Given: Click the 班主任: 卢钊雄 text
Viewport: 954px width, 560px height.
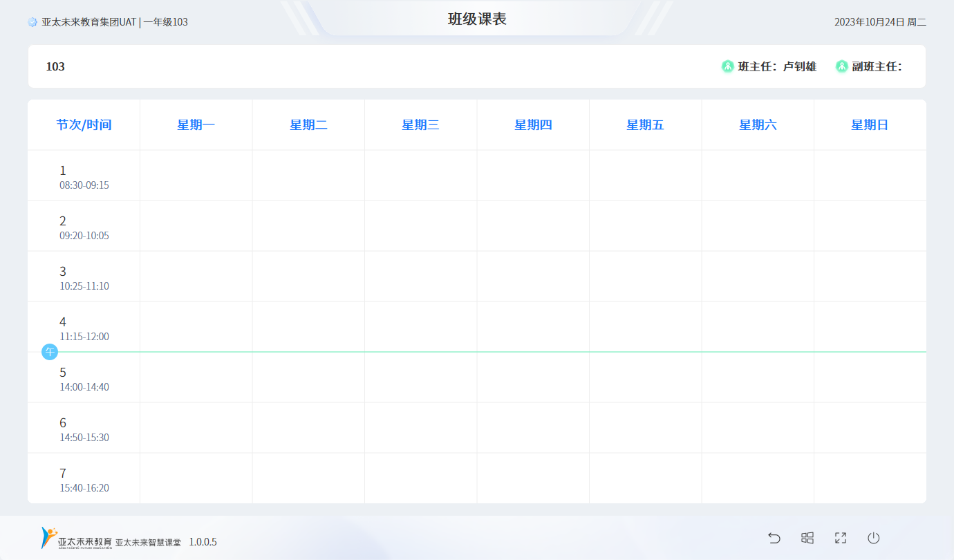Looking at the screenshot, I should click(x=777, y=66).
